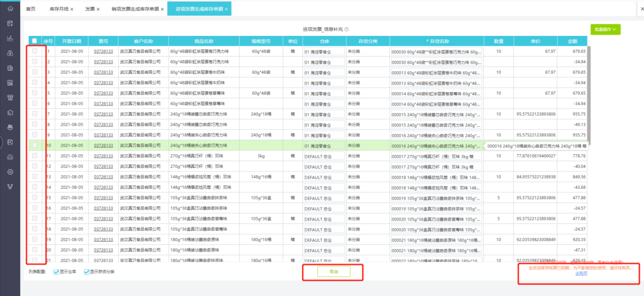Image resolution: width=644 pixels, height=296 pixels.
Task: Toggle the 显示存货分类 checkbox
Action: click(87, 272)
